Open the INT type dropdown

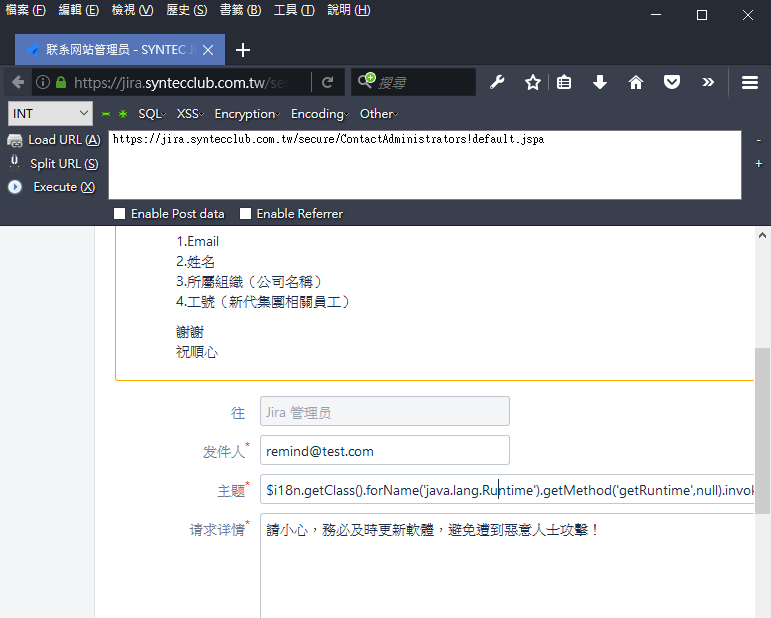pyautogui.click(x=50, y=114)
